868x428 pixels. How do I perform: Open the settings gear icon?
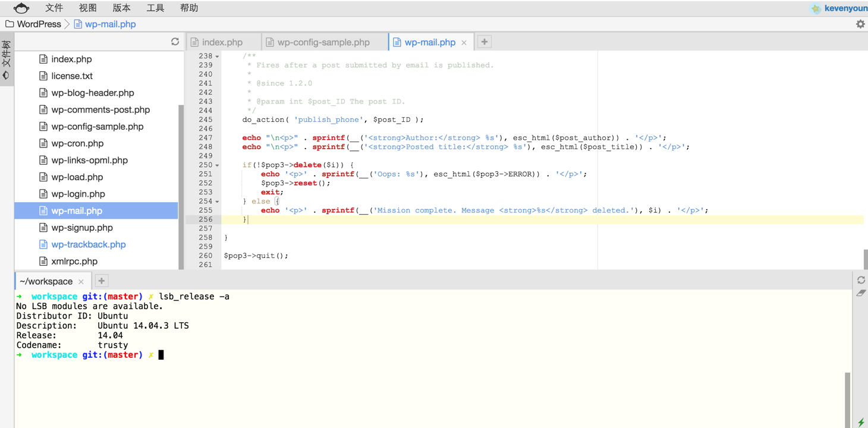[x=860, y=24]
